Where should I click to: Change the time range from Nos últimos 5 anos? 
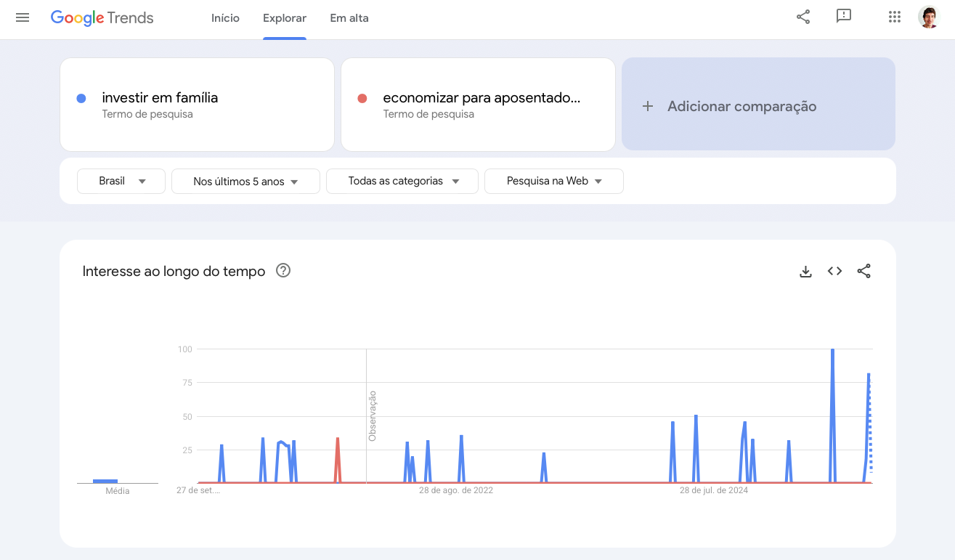tap(245, 181)
